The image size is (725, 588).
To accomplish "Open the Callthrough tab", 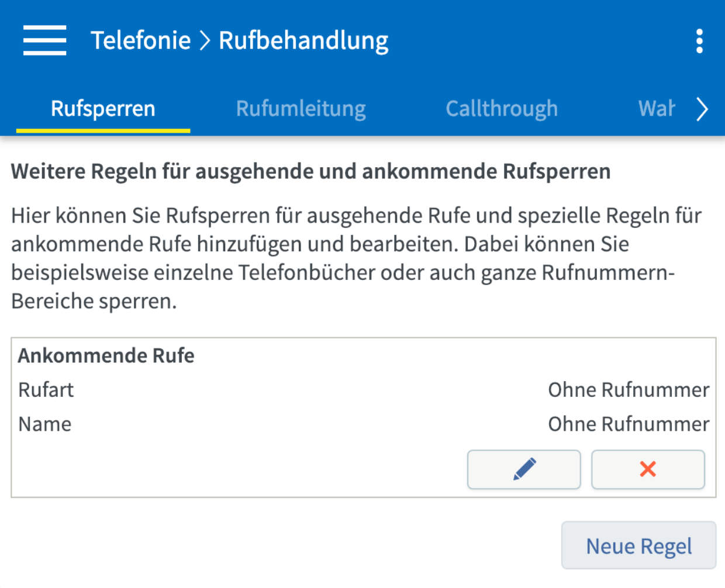I will tap(502, 109).
